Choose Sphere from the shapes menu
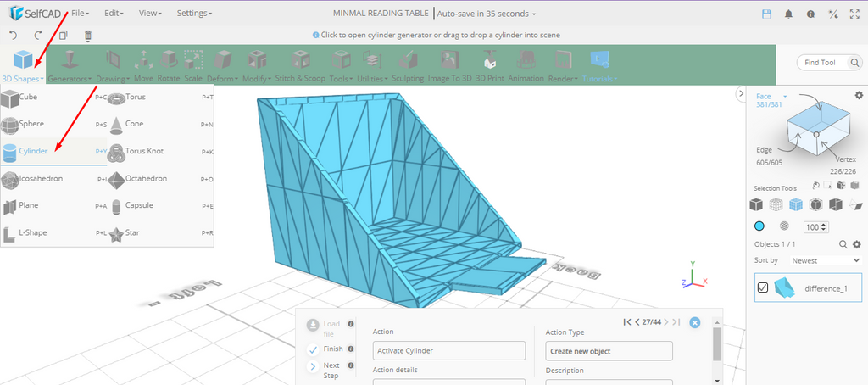 tap(53, 124)
